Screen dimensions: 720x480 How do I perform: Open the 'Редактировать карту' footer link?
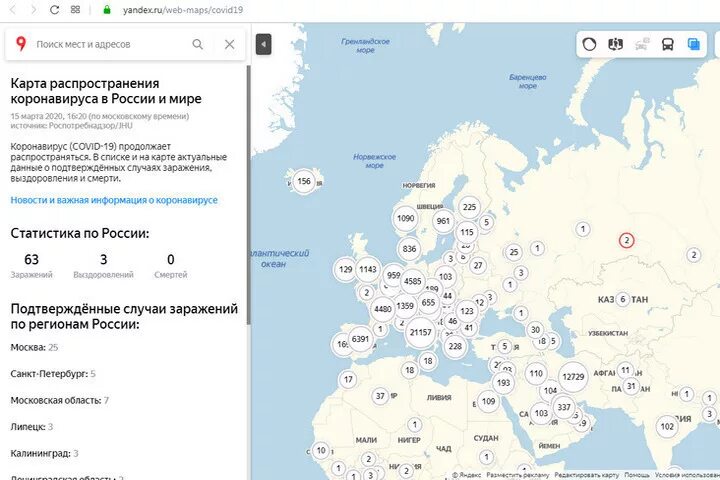click(586, 475)
